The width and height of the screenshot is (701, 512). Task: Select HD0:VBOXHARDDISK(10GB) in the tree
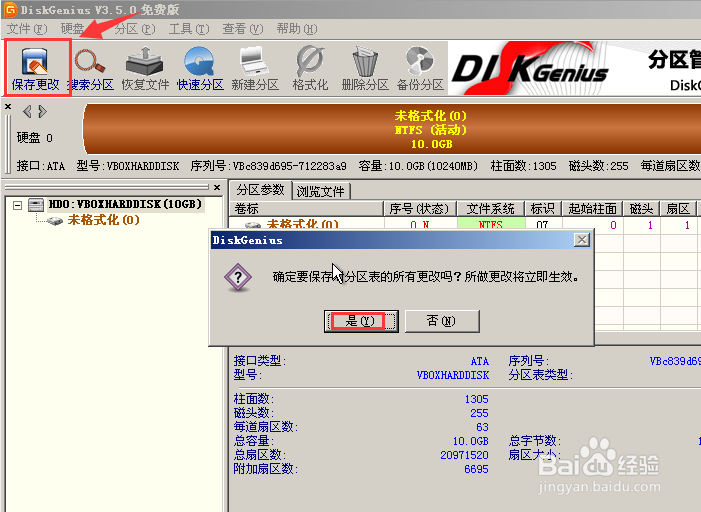point(125,204)
